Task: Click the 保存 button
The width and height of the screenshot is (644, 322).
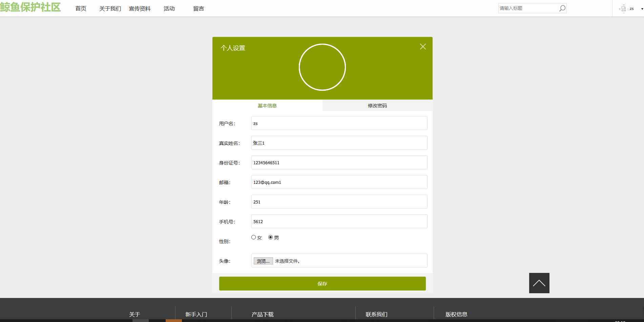Action: [x=322, y=283]
